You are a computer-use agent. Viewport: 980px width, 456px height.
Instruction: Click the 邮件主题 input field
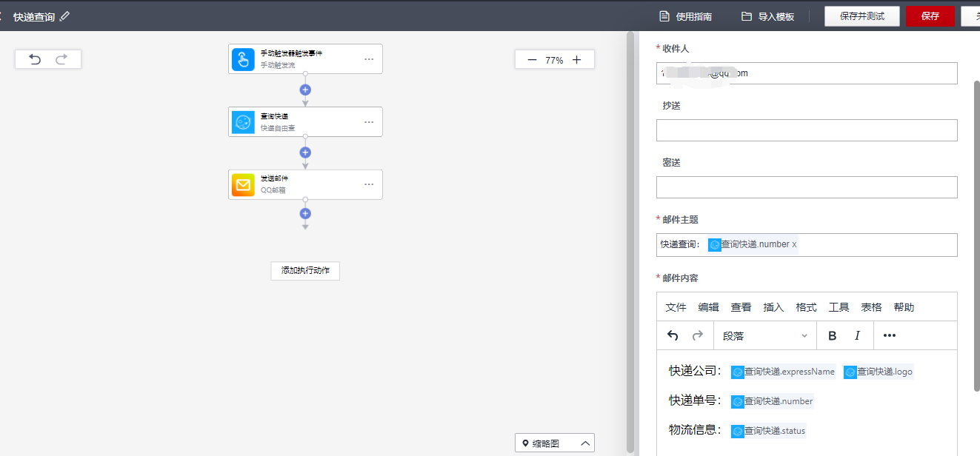[x=807, y=245]
